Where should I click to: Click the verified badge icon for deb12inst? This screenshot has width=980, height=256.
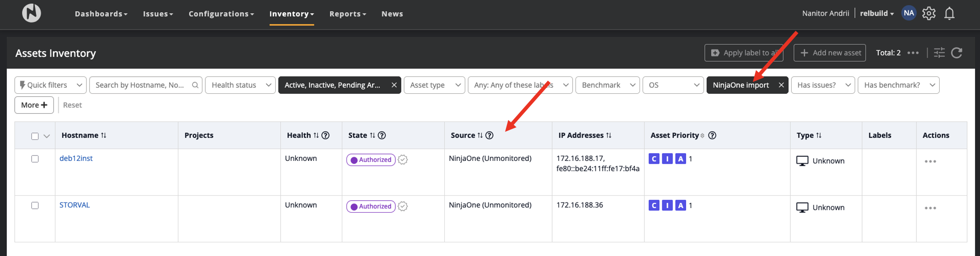coord(403,160)
